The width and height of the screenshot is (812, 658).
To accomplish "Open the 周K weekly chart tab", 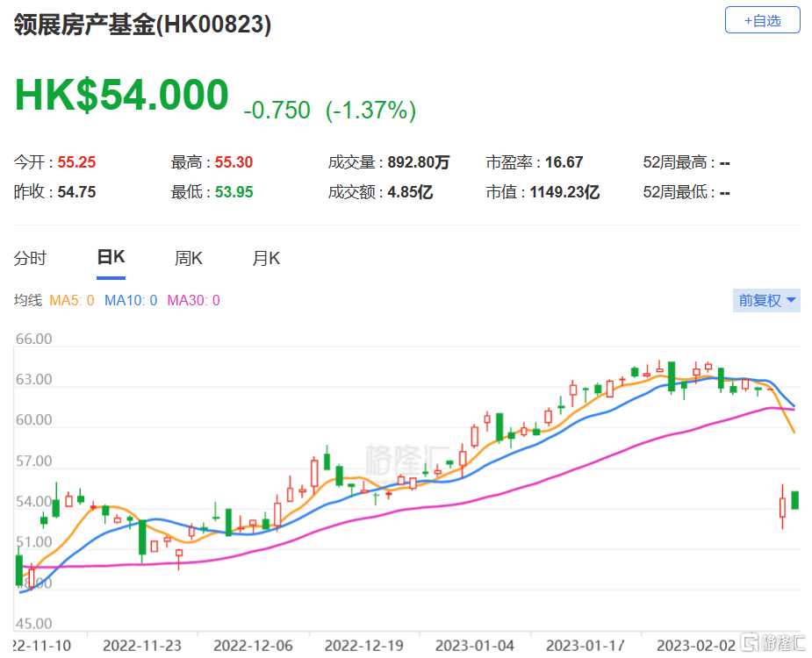I will [x=189, y=258].
